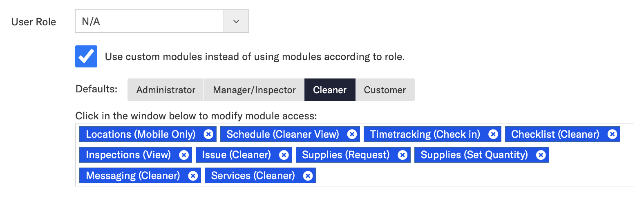Image resolution: width=644 pixels, height=197 pixels.
Task: Remove the Schedule (Cleaner View) module
Action: tap(352, 134)
